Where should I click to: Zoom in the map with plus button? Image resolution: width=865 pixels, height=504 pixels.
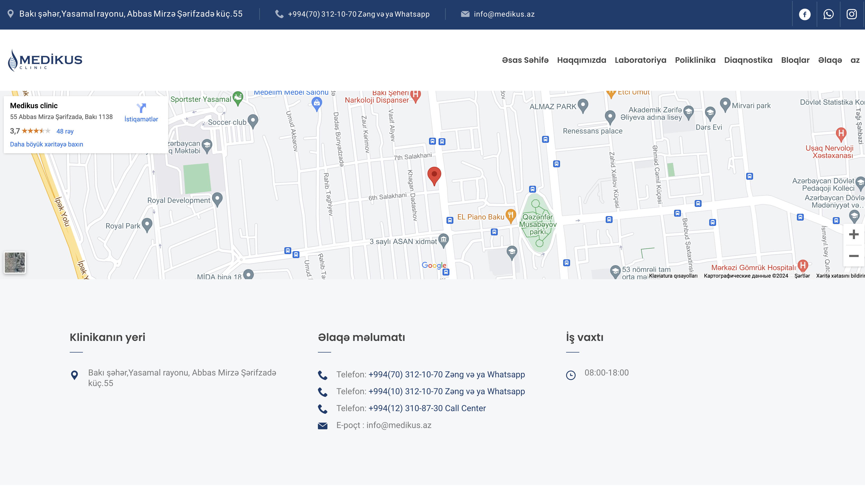[853, 235]
